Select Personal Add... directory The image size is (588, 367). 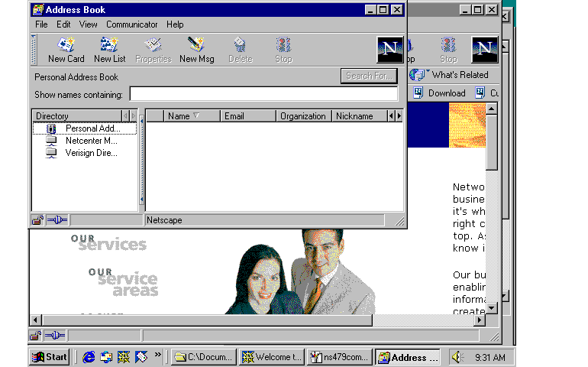pos(85,128)
